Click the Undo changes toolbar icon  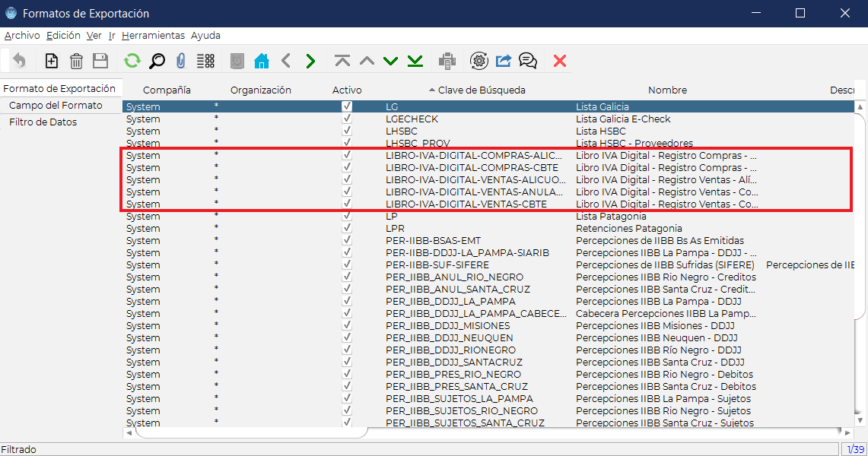tap(19, 61)
